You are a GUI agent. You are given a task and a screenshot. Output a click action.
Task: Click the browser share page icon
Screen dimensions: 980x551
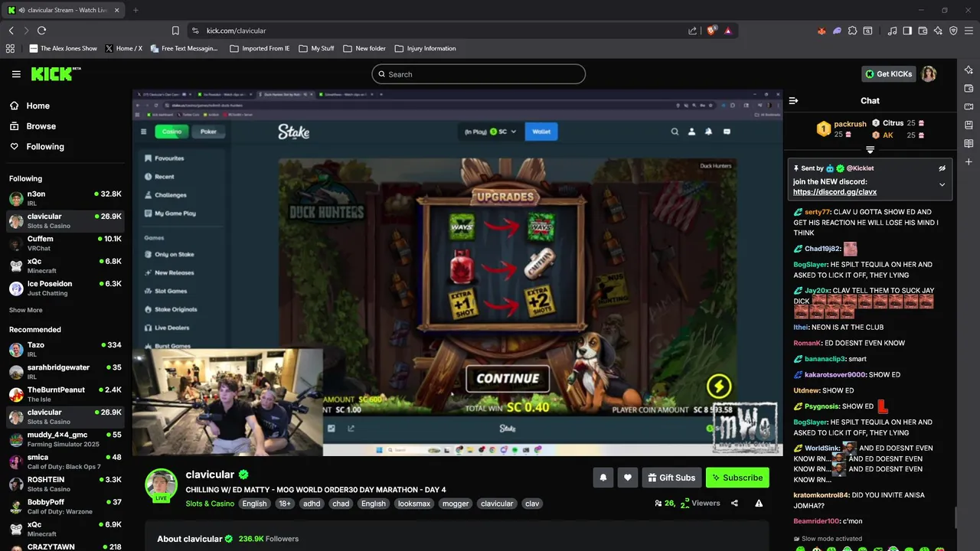click(x=693, y=31)
